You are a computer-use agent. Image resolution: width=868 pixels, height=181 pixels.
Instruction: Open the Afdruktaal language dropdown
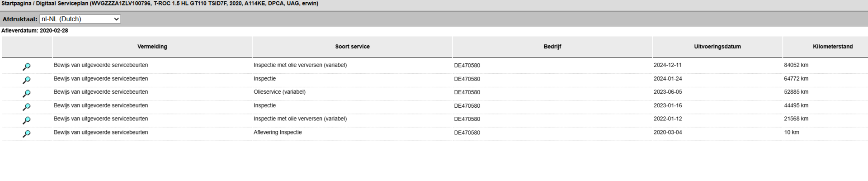(x=80, y=19)
